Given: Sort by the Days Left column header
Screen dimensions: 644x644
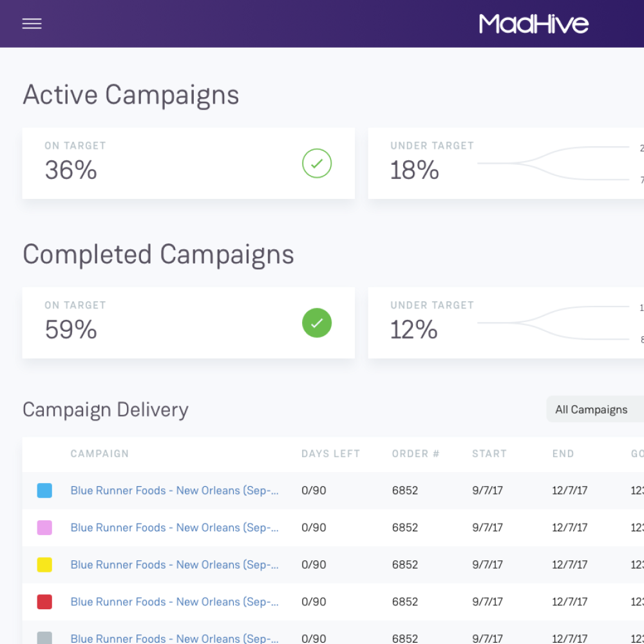Looking at the screenshot, I should (330, 454).
